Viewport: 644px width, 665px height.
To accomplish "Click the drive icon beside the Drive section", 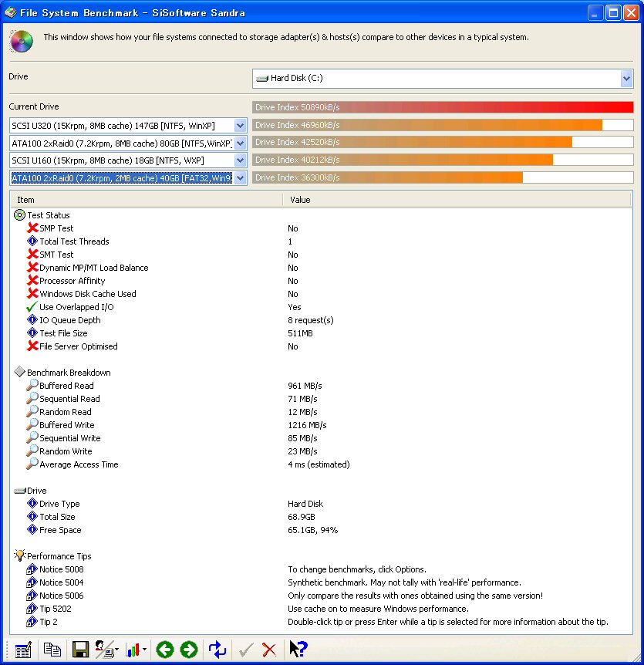I will click(20, 491).
